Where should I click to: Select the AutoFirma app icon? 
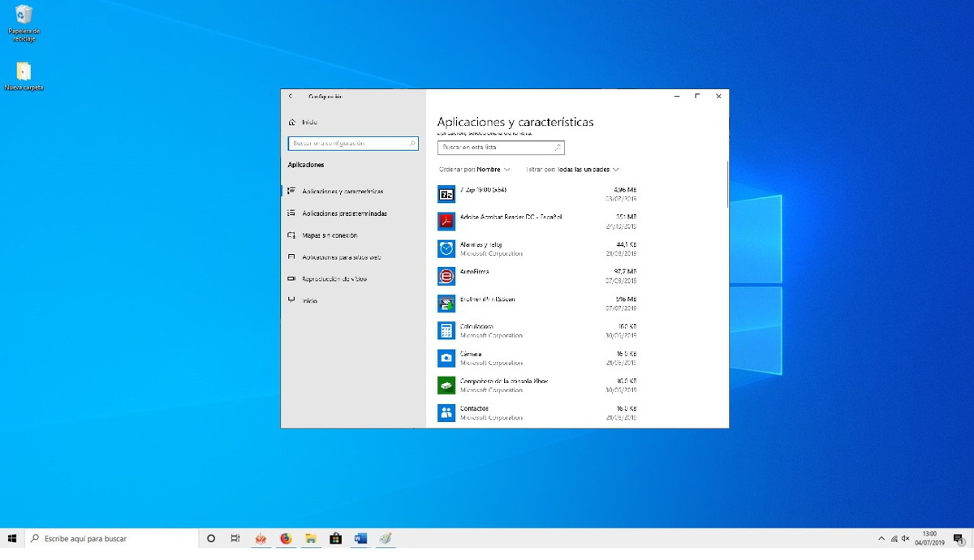pos(446,276)
